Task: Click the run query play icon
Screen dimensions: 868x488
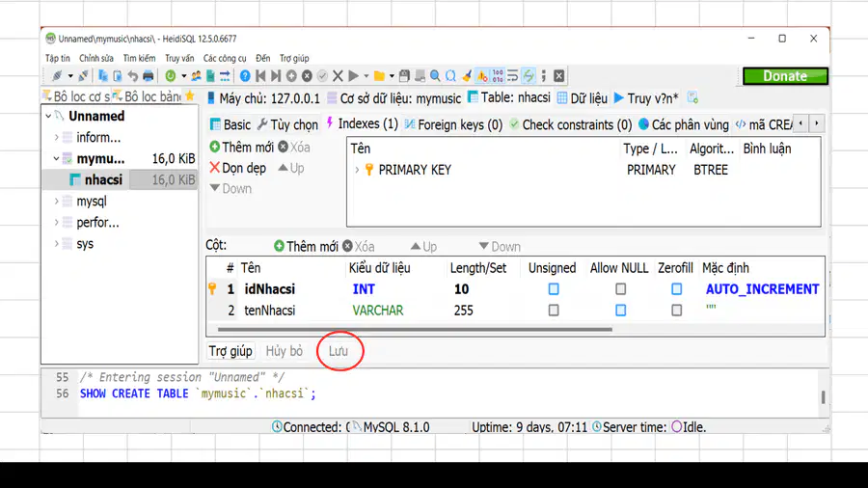Action: tap(353, 76)
